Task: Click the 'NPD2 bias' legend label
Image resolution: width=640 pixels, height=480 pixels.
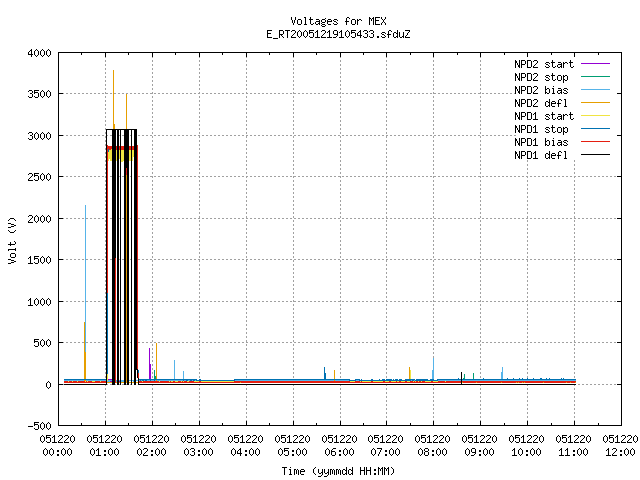Action: [541, 90]
